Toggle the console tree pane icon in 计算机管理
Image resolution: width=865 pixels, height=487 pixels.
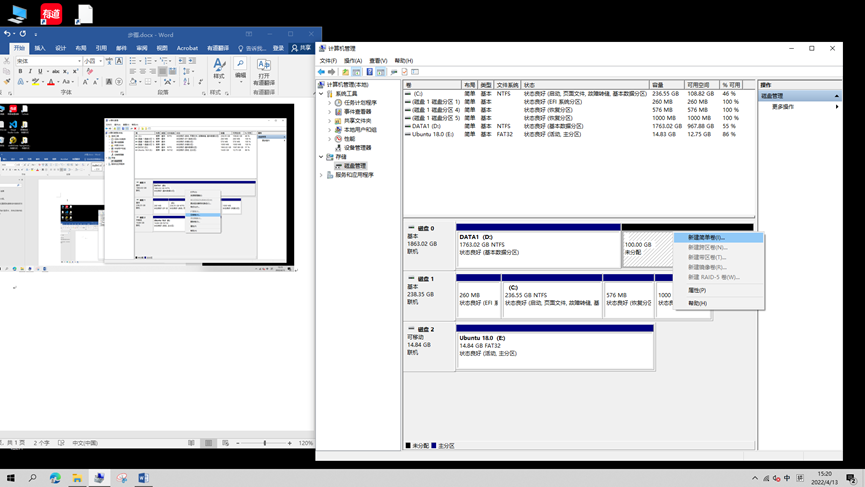[x=357, y=72]
